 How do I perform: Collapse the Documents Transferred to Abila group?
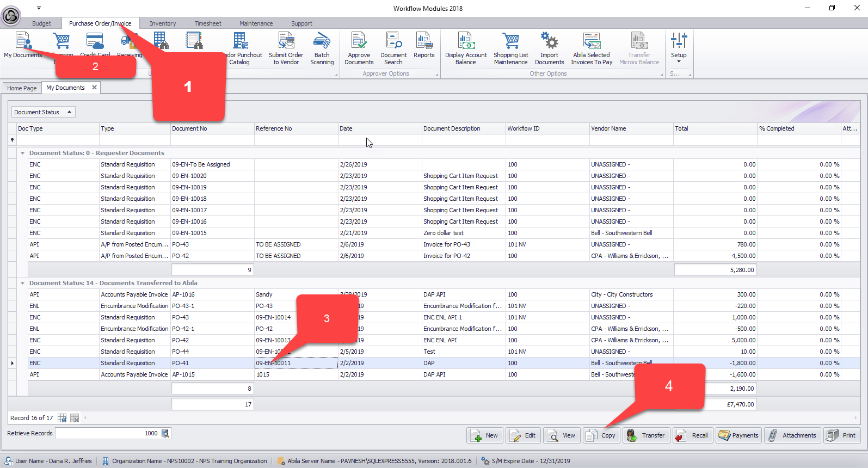[x=22, y=284]
